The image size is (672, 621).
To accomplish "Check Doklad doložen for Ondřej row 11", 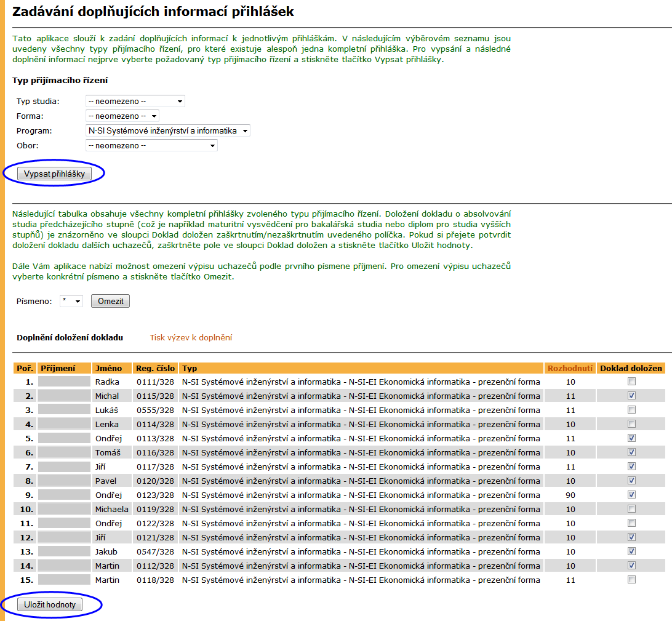I will pyautogui.click(x=631, y=523).
